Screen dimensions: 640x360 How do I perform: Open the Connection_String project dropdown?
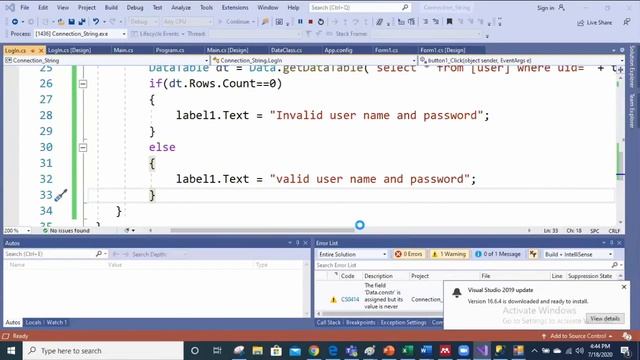[106, 60]
